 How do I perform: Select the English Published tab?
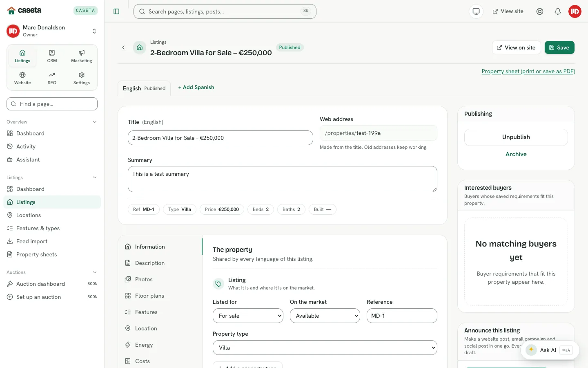pyautogui.click(x=144, y=88)
